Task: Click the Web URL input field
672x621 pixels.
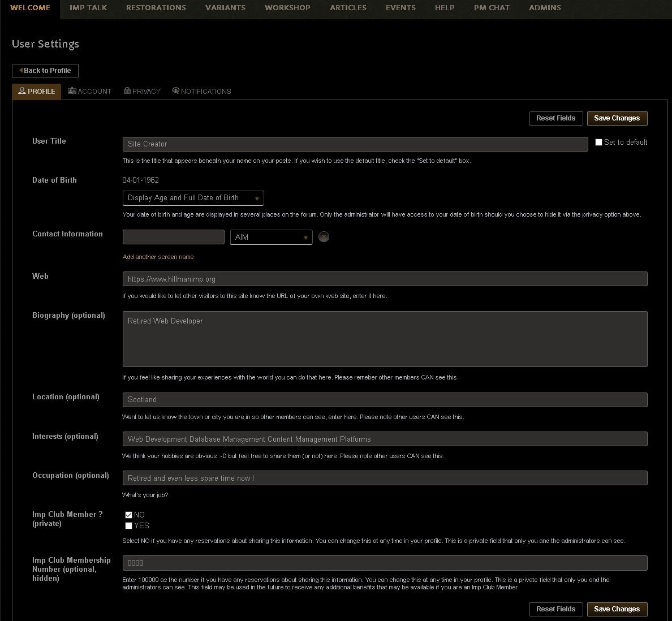Action: [385, 279]
